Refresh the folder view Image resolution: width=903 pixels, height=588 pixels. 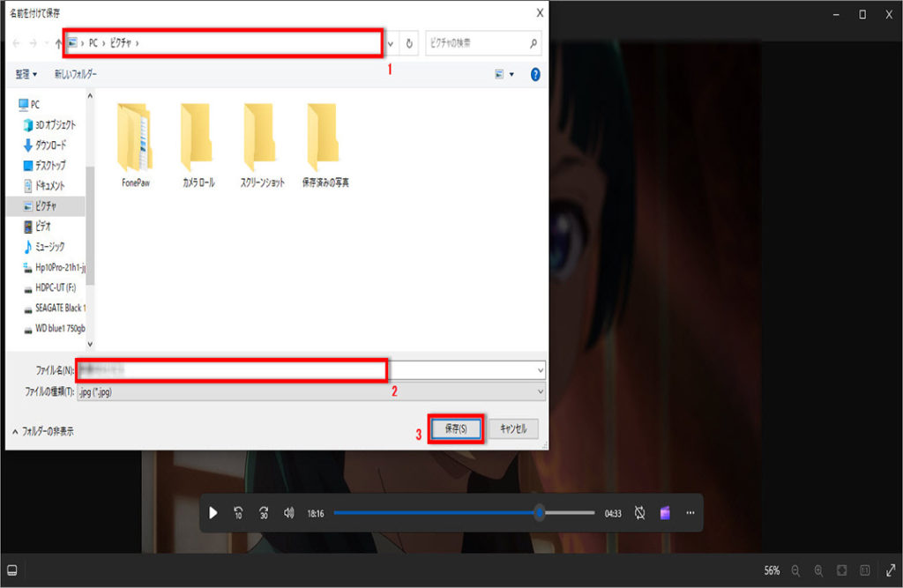[409, 42]
